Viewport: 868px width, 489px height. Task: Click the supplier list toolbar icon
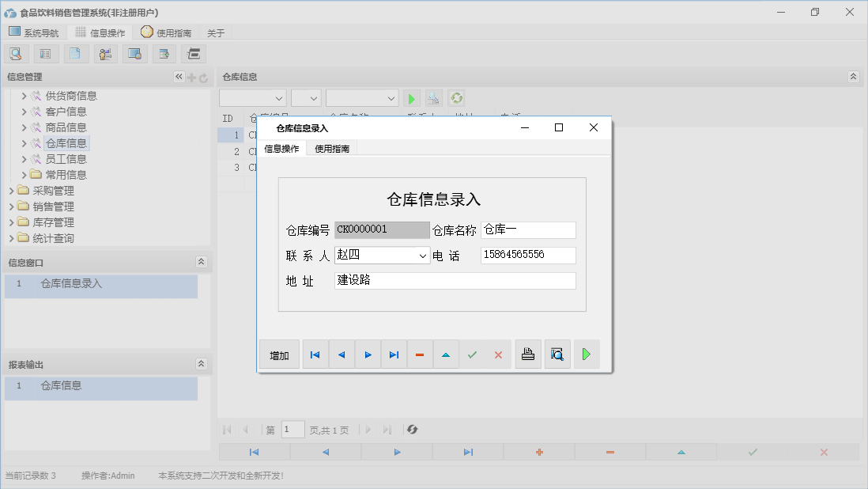click(45, 53)
